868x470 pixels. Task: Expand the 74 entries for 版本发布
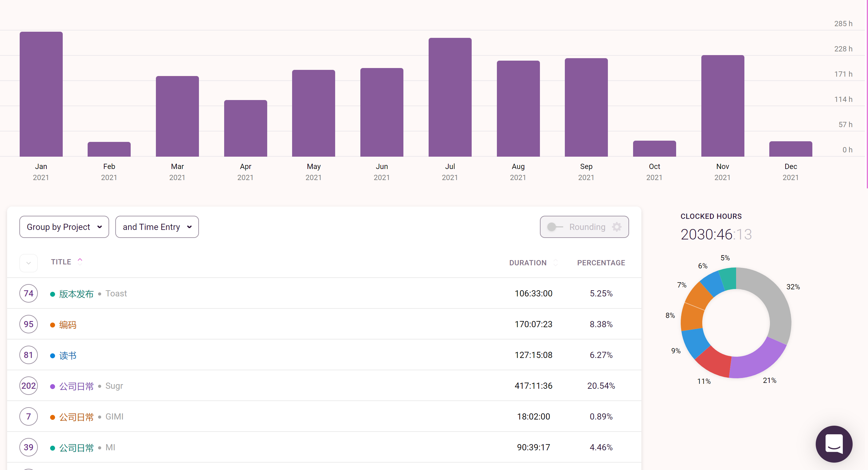(x=29, y=293)
